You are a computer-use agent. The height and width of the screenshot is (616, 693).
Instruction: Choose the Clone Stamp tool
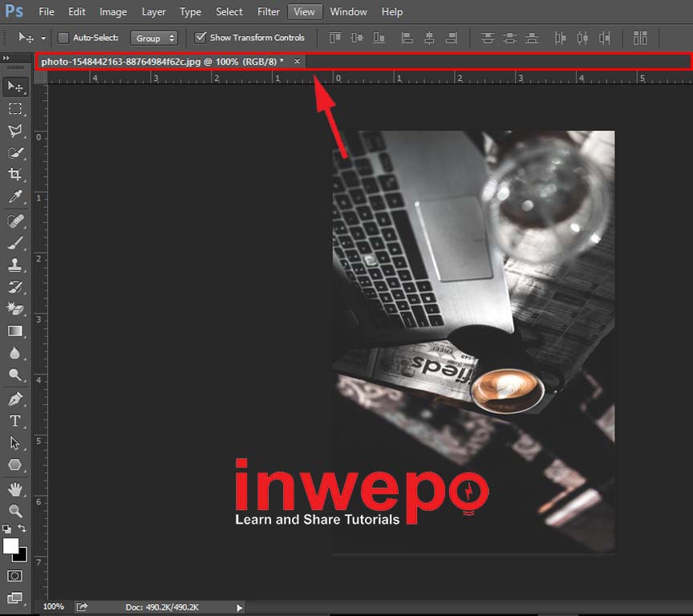pyautogui.click(x=14, y=265)
